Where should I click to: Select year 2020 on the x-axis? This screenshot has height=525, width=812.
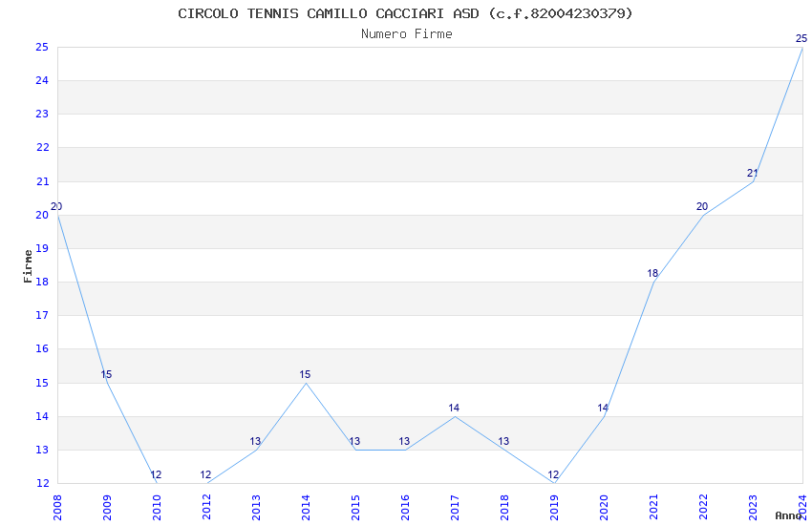(605, 507)
